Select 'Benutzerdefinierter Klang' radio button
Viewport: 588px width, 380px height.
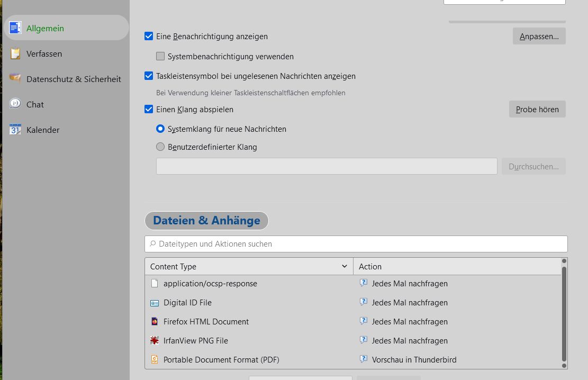tap(160, 147)
